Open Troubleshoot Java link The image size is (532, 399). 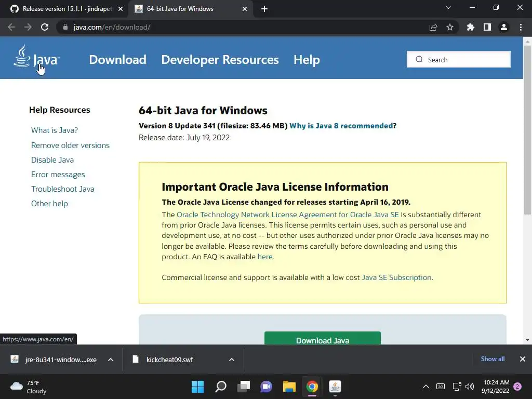(x=63, y=189)
